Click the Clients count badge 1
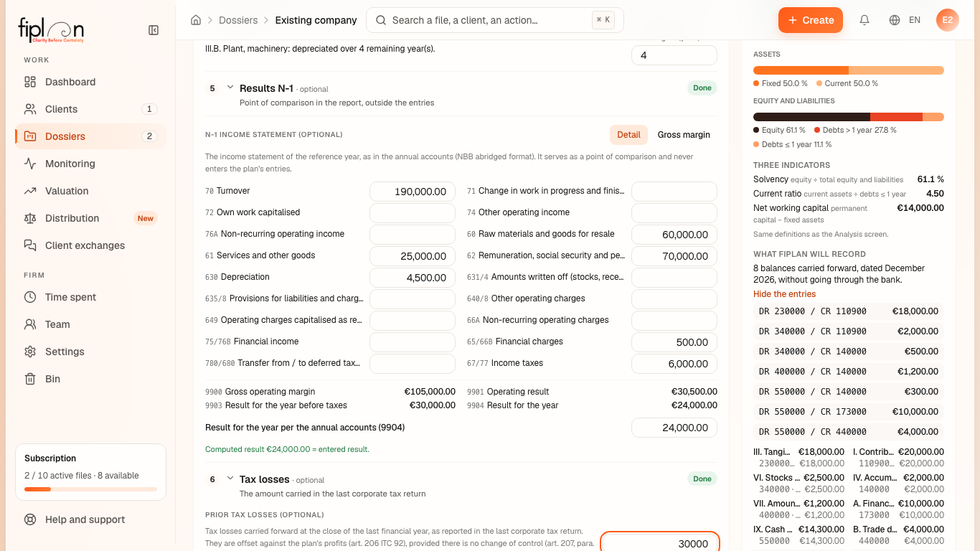The height and width of the screenshot is (551, 980). (149, 109)
